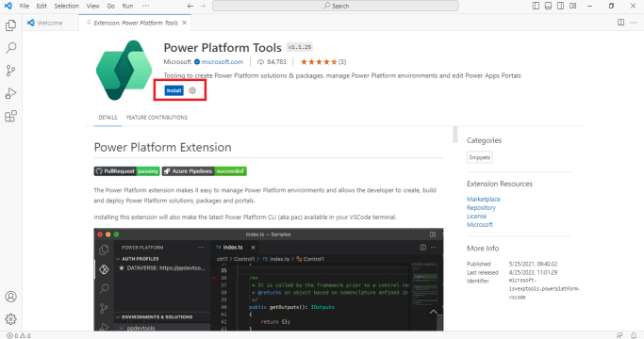Open the Repository resource link
The height and width of the screenshot is (339, 644).
[x=482, y=208]
